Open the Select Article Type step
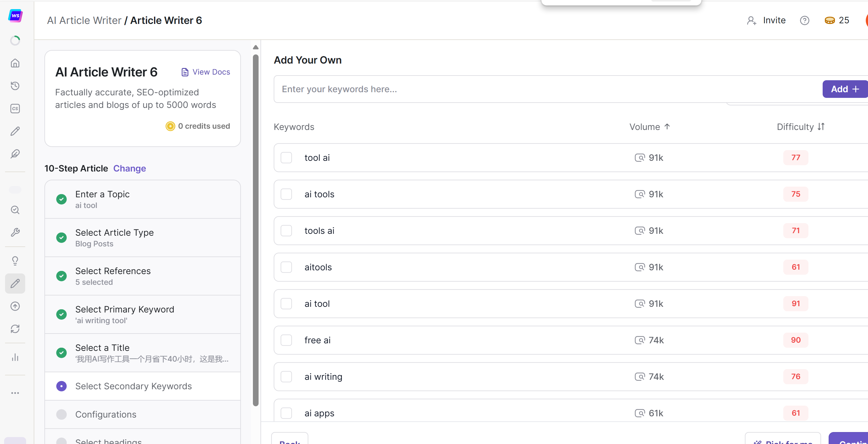 114,237
